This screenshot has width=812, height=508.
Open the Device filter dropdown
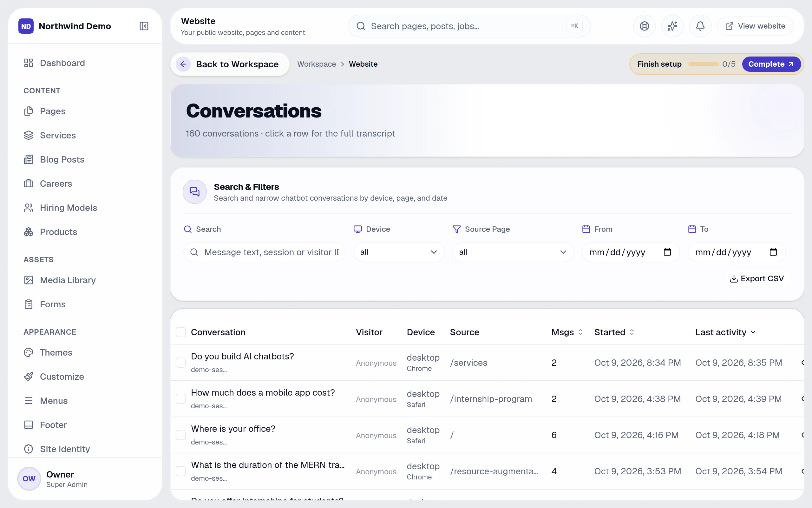tap(399, 252)
